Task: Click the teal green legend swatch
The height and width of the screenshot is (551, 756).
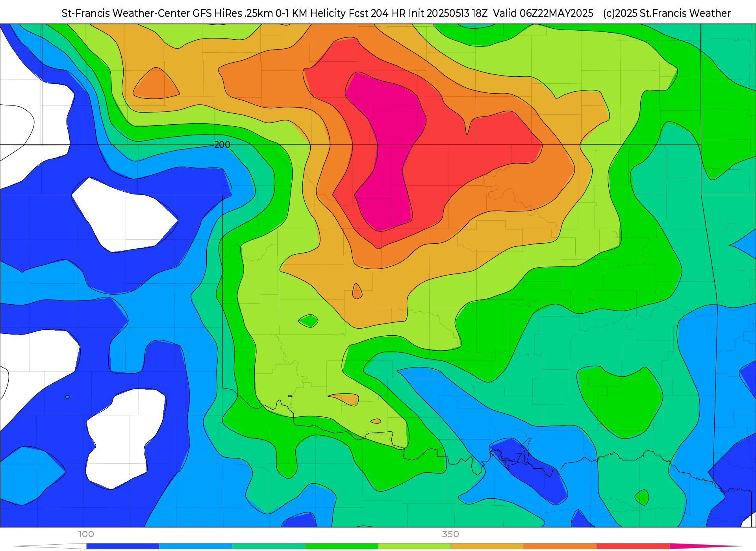Action: pyautogui.click(x=269, y=546)
